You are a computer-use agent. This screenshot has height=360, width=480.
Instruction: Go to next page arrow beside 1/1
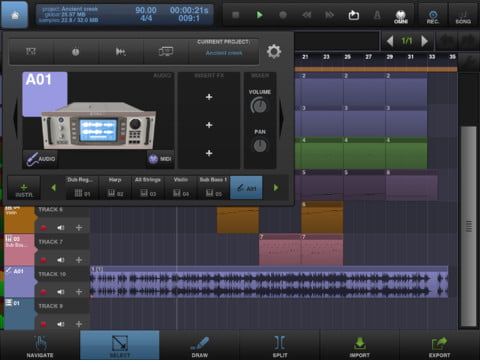point(424,41)
